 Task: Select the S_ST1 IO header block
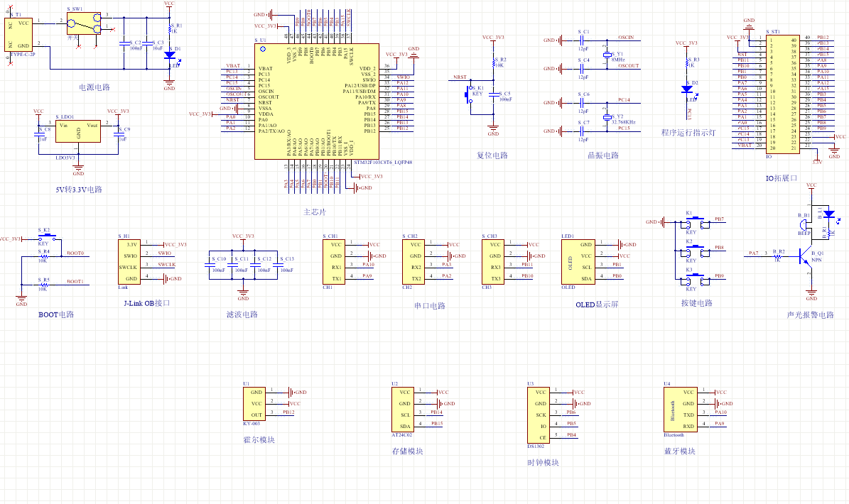tap(782, 94)
